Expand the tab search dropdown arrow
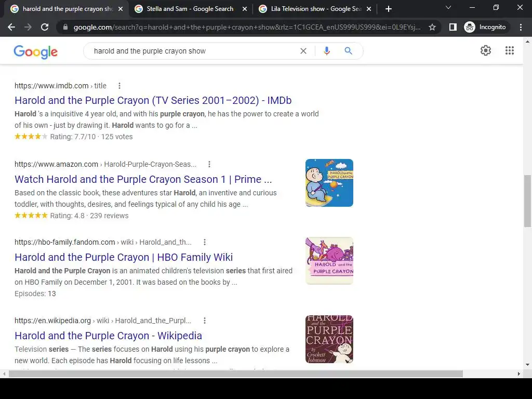The width and height of the screenshot is (532, 399). (x=448, y=7)
